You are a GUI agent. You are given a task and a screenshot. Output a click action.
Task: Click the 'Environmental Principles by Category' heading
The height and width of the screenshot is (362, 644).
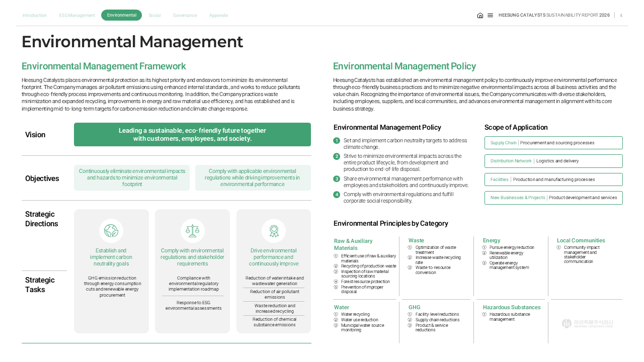391,223
